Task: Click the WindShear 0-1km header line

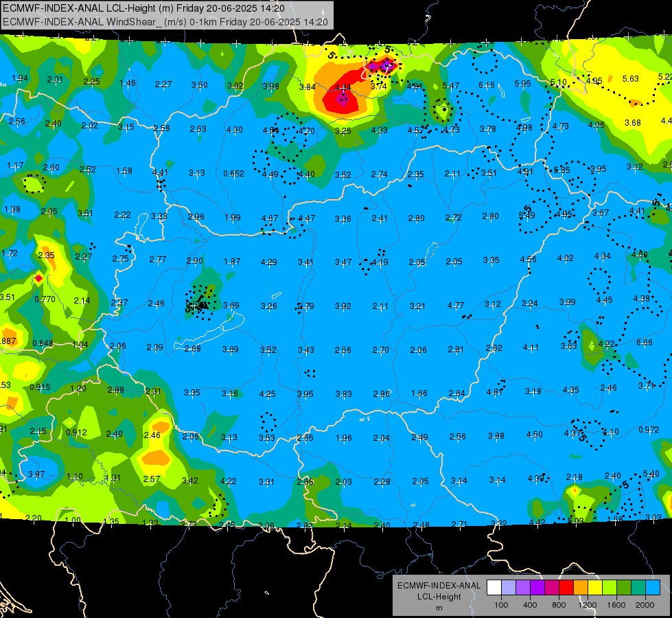Action: click(165, 22)
